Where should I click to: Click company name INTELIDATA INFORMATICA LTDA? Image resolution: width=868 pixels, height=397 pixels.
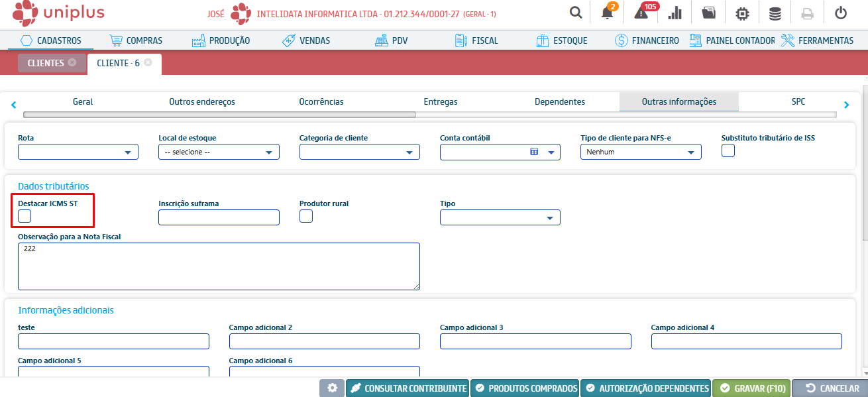[319, 13]
